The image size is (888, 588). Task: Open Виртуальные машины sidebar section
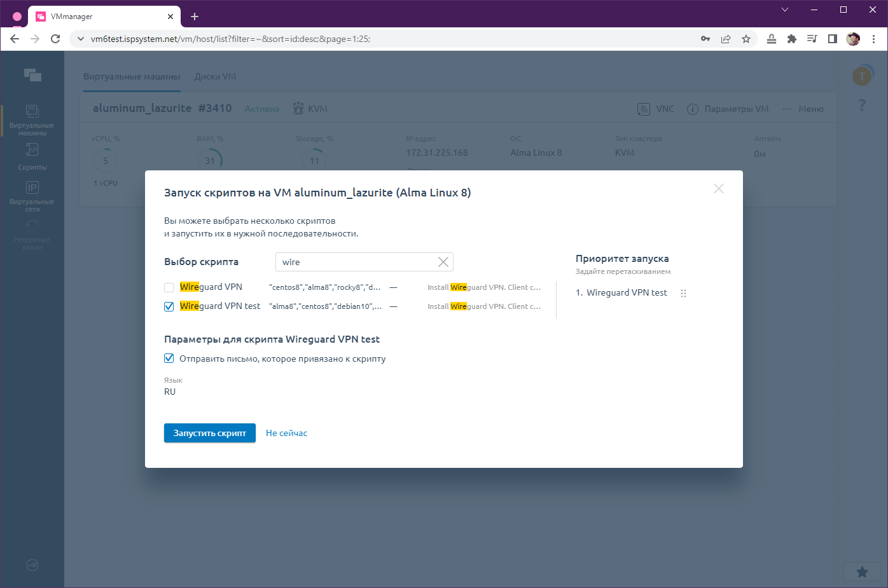pos(32,121)
